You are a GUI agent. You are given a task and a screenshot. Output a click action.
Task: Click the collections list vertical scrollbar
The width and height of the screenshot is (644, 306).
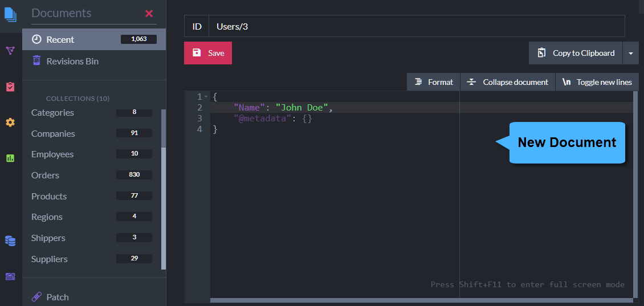click(164, 189)
